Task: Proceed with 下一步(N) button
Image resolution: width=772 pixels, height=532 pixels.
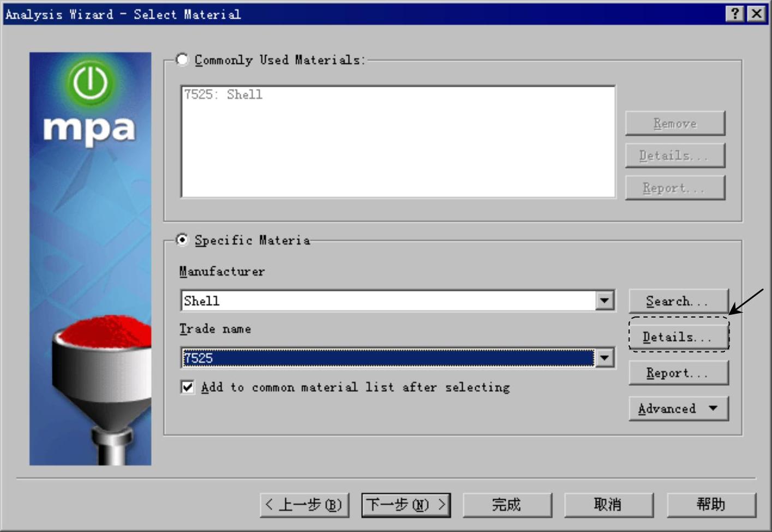Action: point(406,505)
